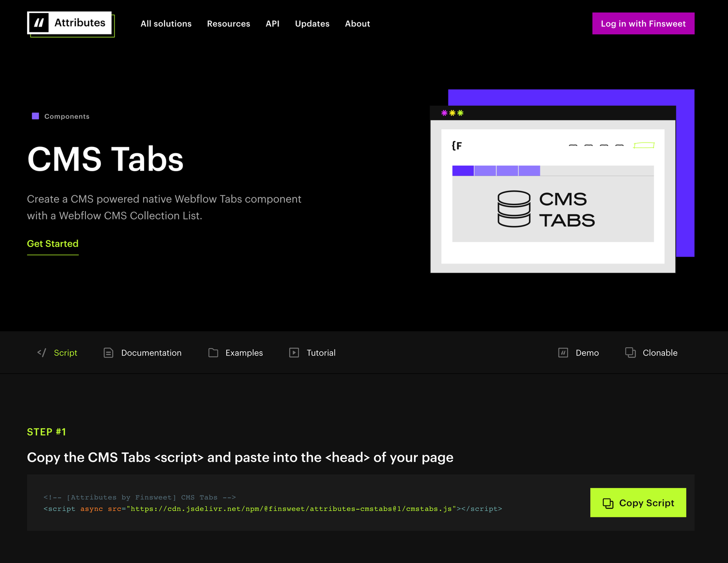728x563 pixels.
Task: Click the Documentation page icon
Action: pos(108,353)
